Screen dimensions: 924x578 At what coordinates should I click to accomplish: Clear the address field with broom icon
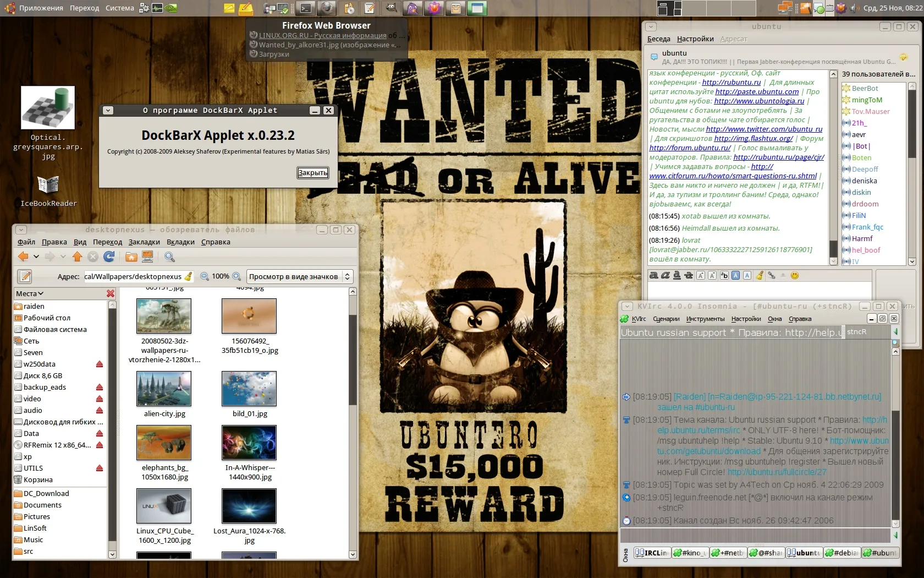tap(189, 276)
